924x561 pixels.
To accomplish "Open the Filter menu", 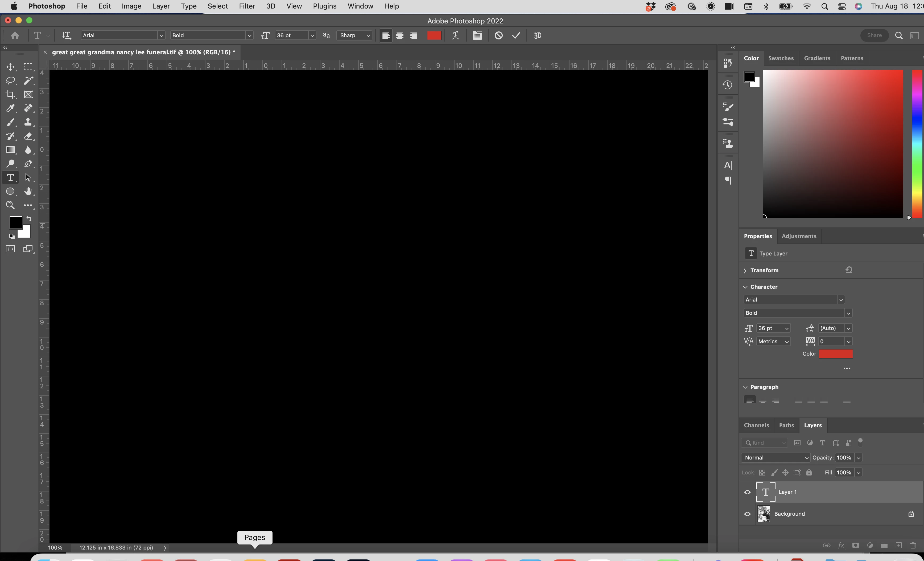I will pos(247,6).
